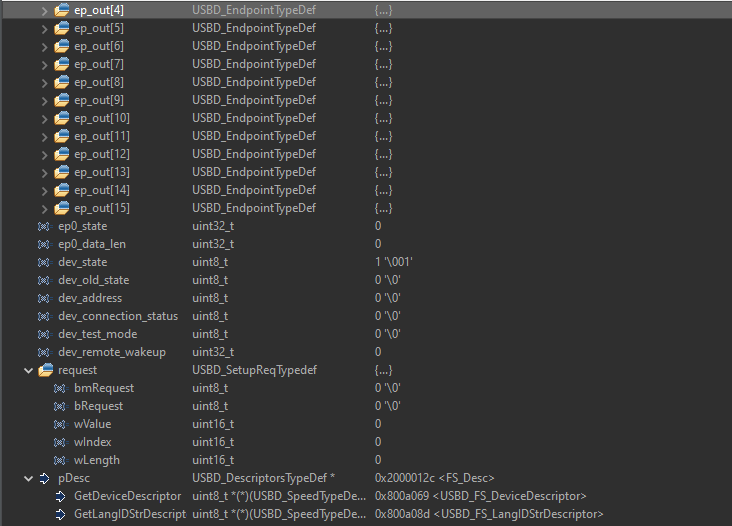
Task: Expand the ep_out[6] structure
Action: tap(44, 47)
